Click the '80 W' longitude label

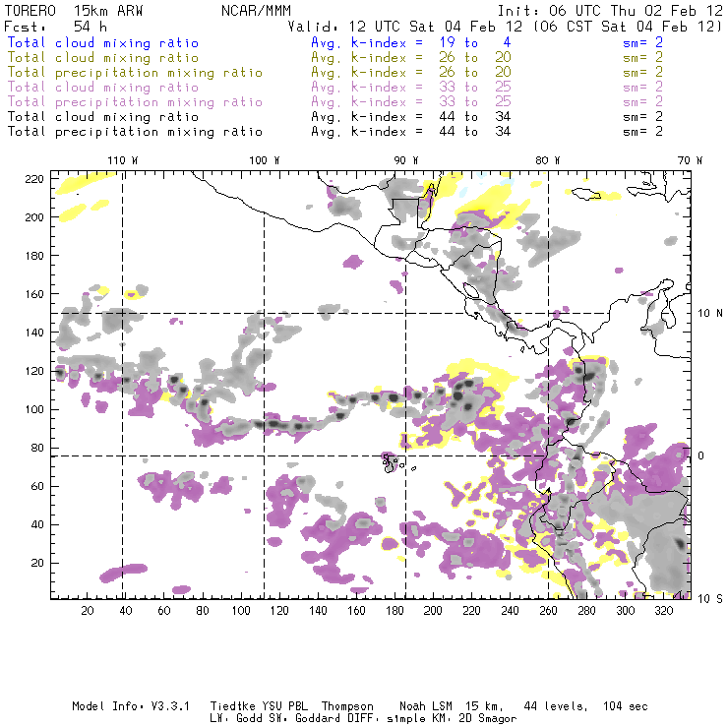547,160
